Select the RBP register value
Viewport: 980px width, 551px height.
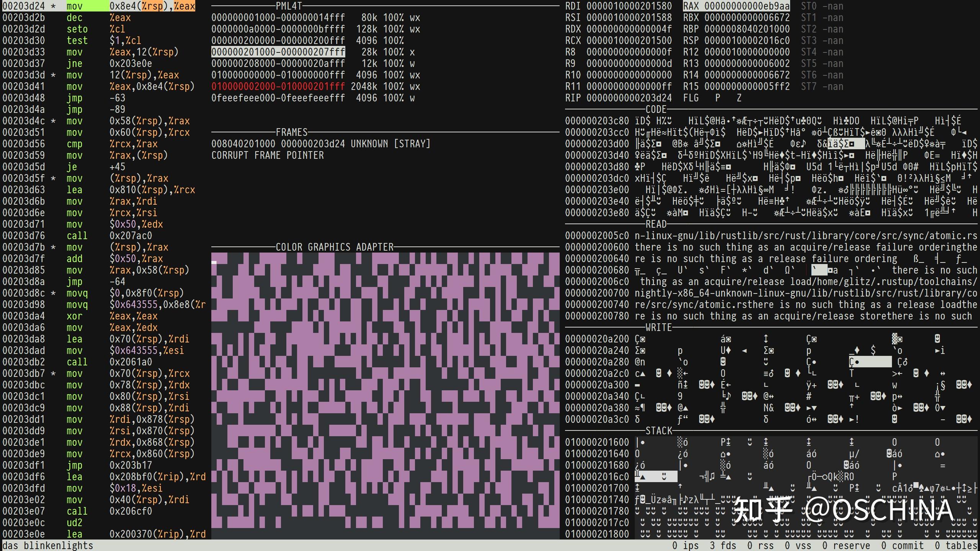pyautogui.click(x=747, y=29)
